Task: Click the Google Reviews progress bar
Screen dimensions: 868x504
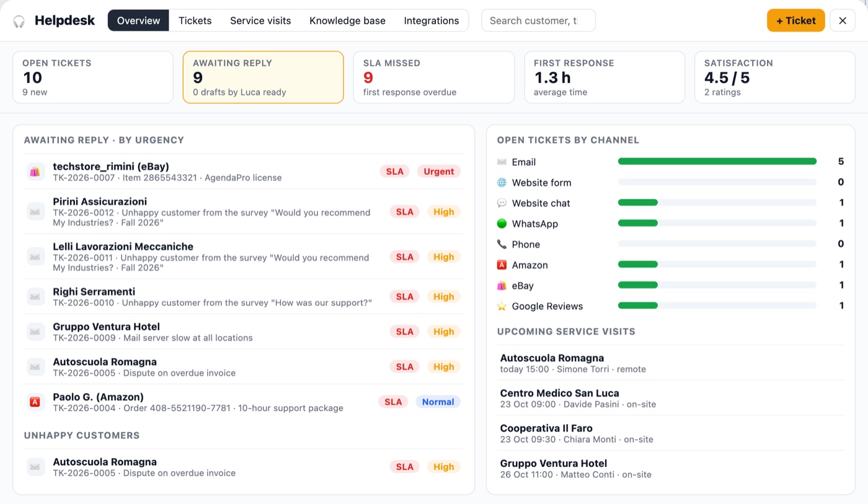Action: (717, 306)
